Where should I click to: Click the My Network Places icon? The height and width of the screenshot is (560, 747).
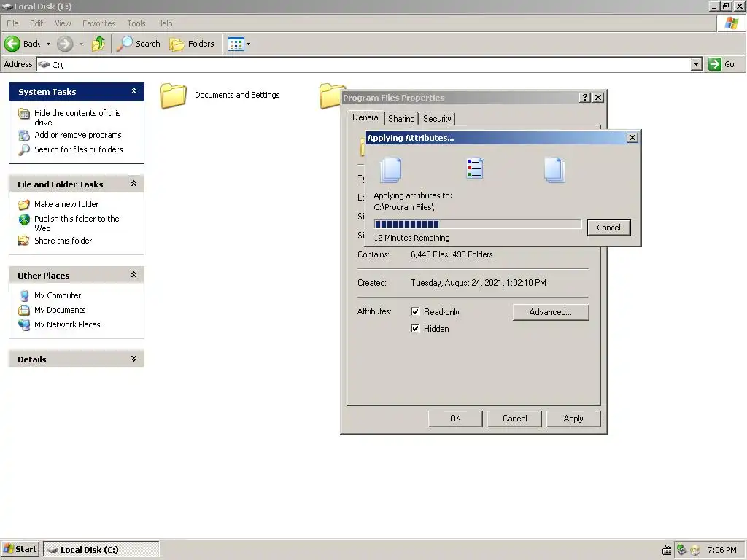[x=24, y=325]
